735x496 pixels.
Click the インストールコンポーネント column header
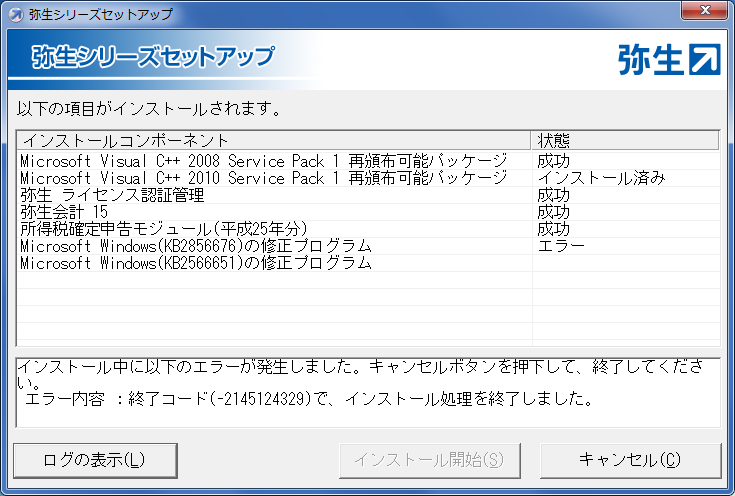tap(274, 140)
